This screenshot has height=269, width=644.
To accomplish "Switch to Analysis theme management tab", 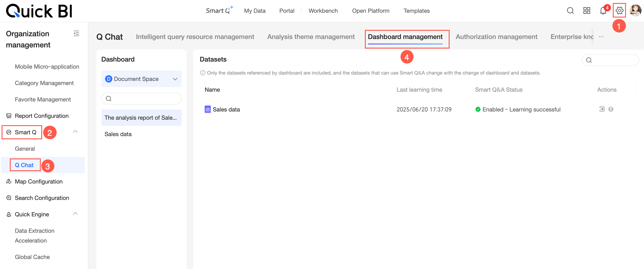I will pyautogui.click(x=311, y=37).
